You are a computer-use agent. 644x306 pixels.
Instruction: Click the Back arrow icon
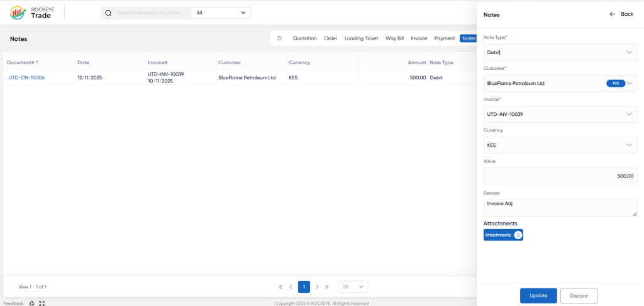click(x=613, y=14)
